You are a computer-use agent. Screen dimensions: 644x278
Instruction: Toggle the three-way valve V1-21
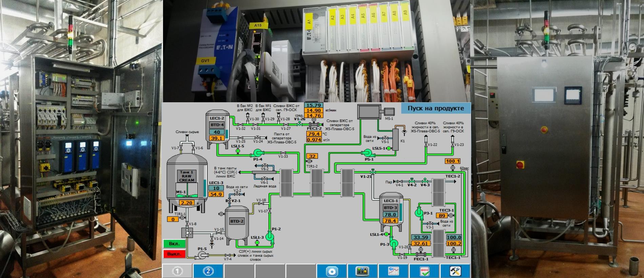point(373,172)
